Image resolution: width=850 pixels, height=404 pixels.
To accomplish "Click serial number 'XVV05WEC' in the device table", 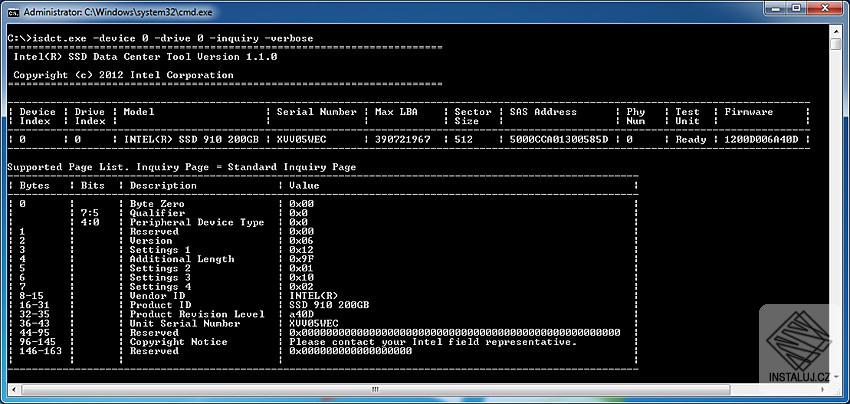I will (x=301, y=139).
